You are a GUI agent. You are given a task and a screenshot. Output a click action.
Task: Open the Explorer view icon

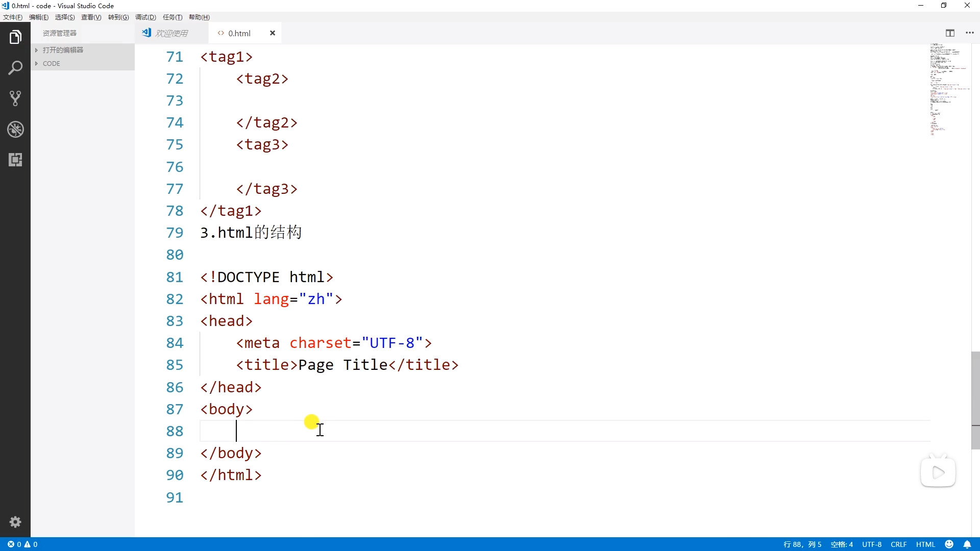click(x=15, y=37)
